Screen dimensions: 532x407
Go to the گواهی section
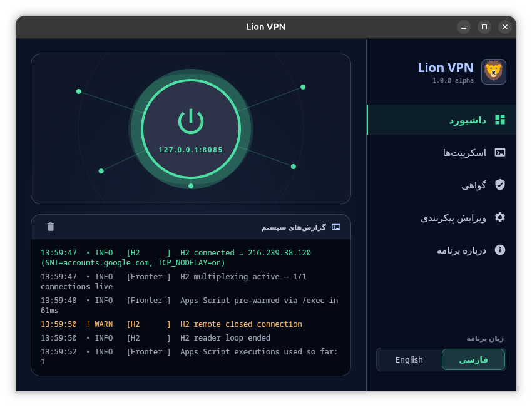441,185
